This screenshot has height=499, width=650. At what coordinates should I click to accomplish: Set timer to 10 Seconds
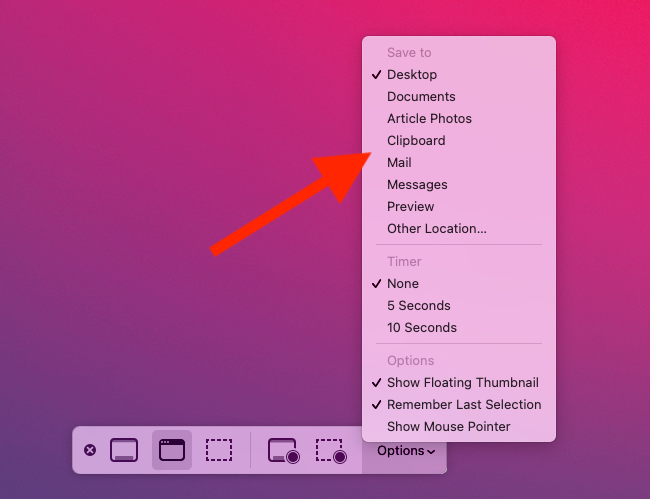[x=459, y=327]
